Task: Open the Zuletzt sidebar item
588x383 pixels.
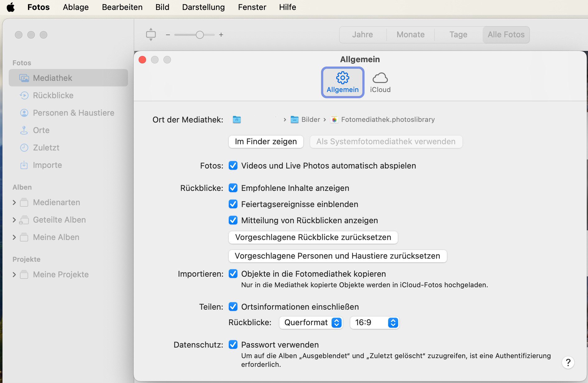Action: pos(46,148)
